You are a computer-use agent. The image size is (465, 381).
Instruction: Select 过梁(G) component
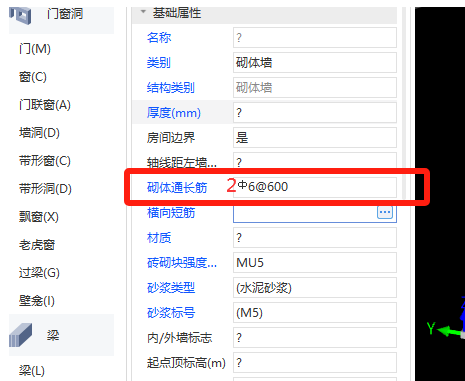39,273
